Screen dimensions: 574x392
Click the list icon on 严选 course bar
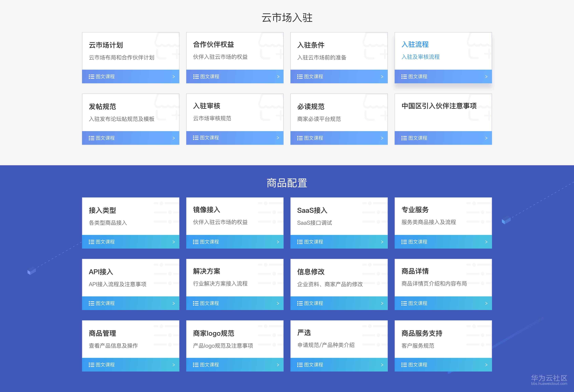[x=300, y=365]
